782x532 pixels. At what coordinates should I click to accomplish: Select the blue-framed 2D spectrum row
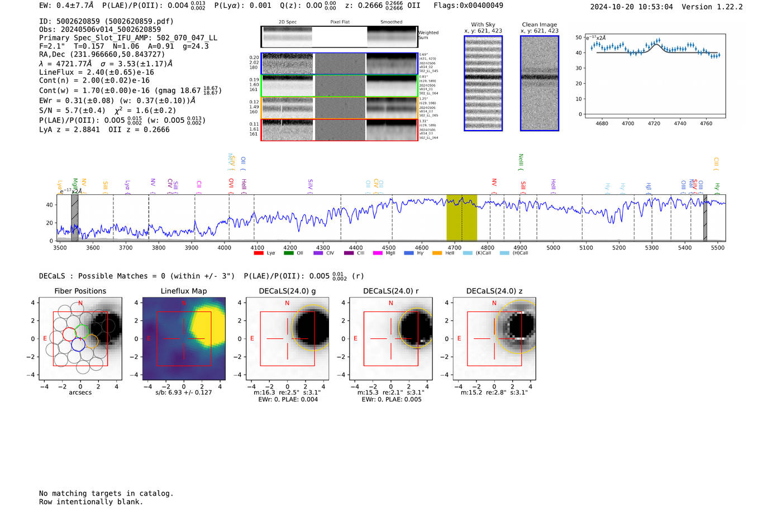(340, 64)
